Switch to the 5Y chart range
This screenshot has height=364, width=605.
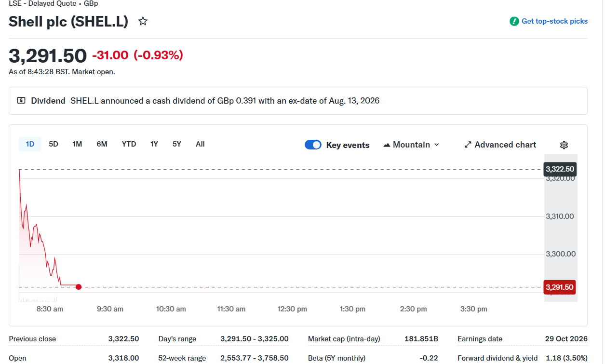click(177, 144)
